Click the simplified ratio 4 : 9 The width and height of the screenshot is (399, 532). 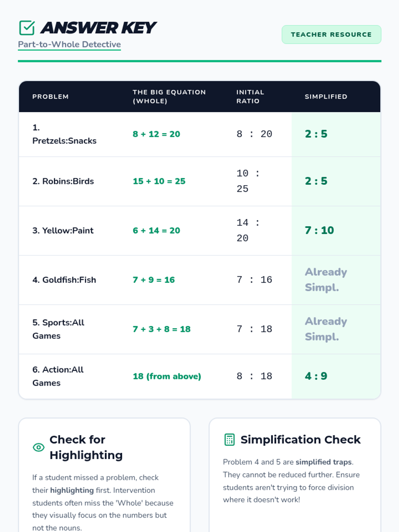click(x=316, y=376)
